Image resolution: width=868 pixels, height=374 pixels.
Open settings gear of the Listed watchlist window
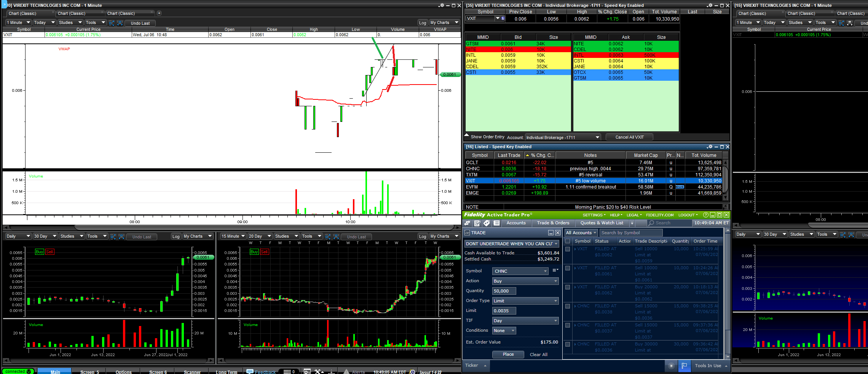tap(710, 147)
